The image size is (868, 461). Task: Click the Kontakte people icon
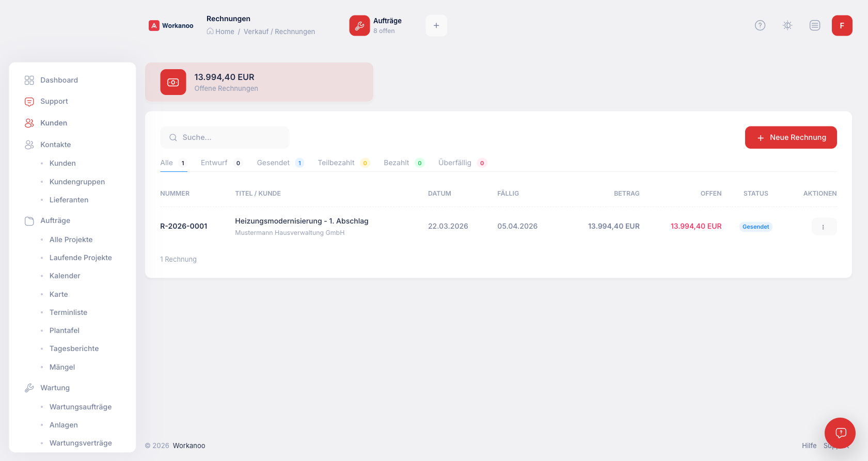coord(29,145)
